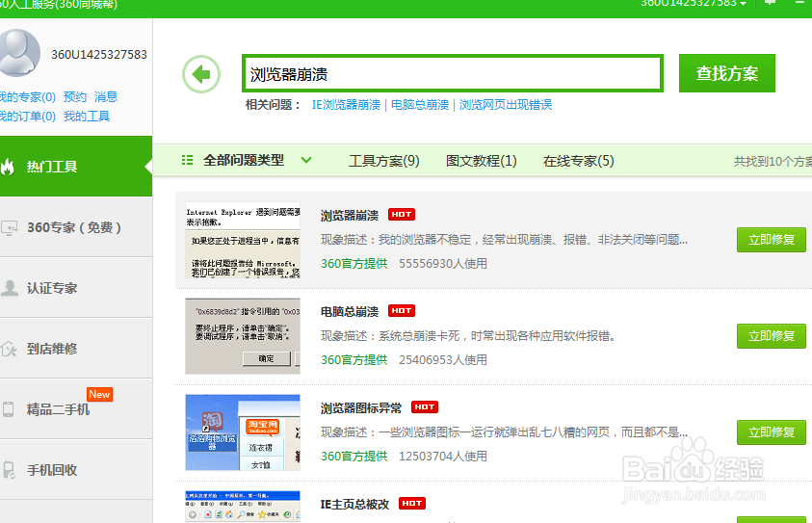Click the HOT badge next to 电脑总崩溃
This screenshot has width=812, height=523.
(x=402, y=311)
